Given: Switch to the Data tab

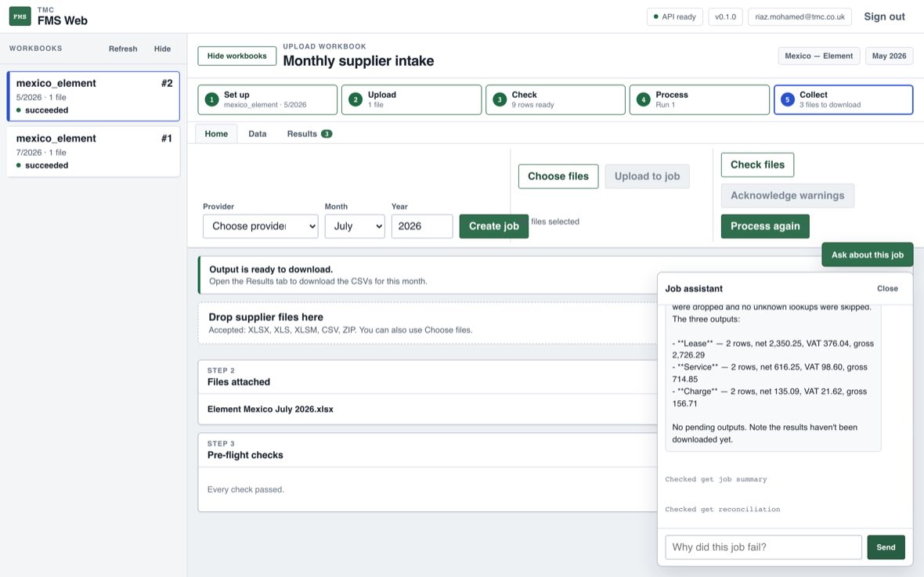Looking at the screenshot, I should click(257, 134).
